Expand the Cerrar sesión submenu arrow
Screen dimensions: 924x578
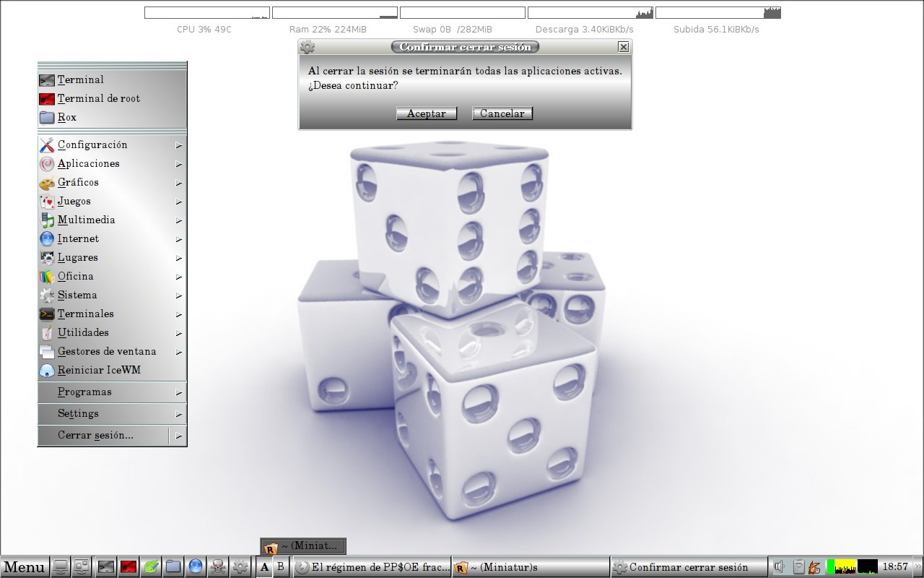click(x=178, y=436)
